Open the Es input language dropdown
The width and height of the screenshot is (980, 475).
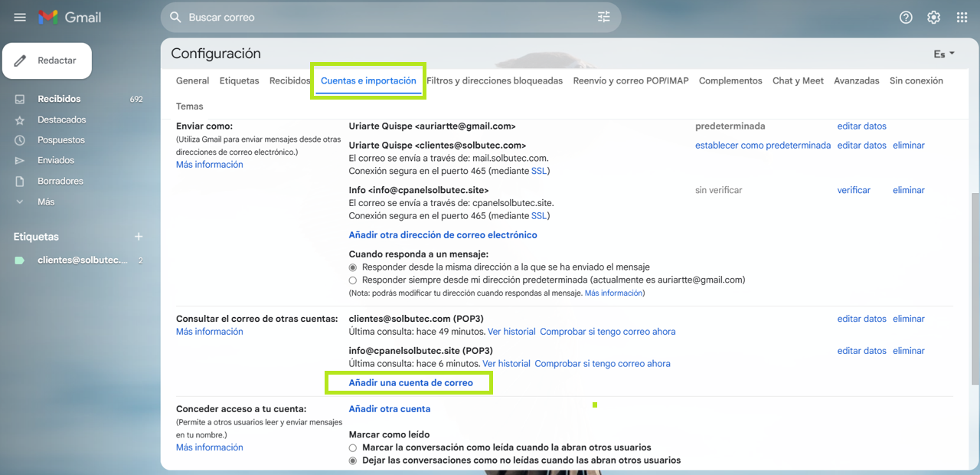[944, 54]
